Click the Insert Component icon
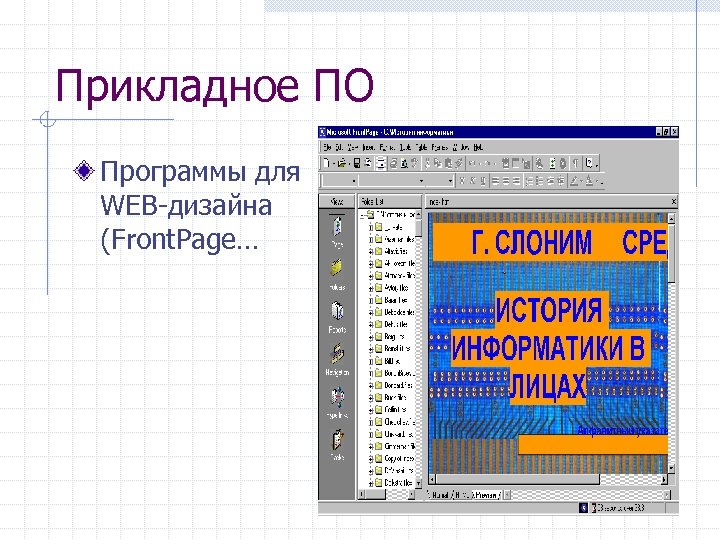 (505, 163)
